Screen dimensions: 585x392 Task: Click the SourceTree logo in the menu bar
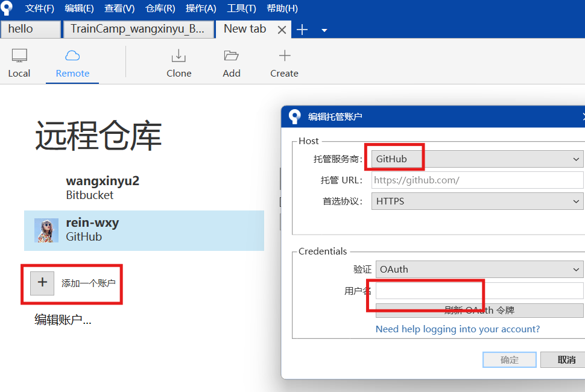tap(7, 8)
